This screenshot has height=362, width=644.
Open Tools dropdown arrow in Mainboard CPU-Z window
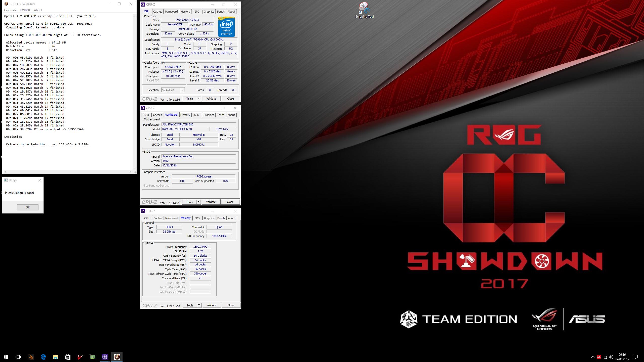point(198,202)
